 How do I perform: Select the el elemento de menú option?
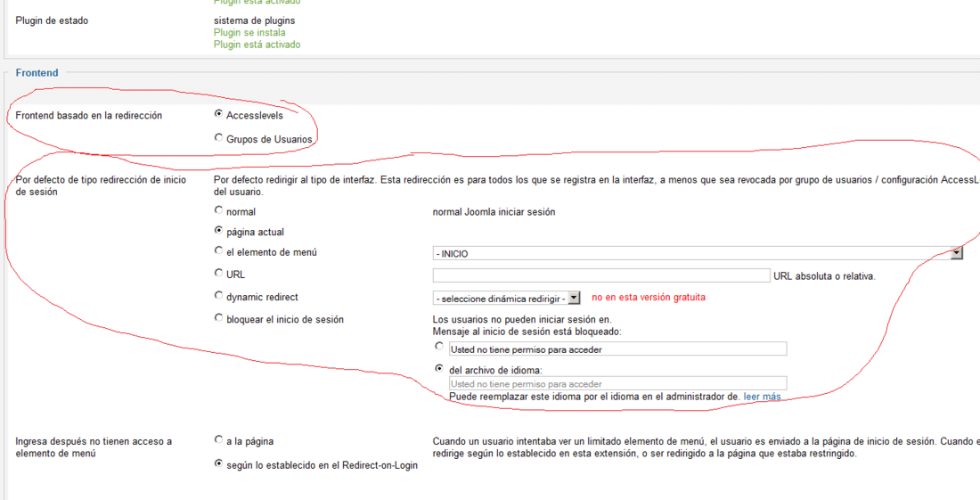tap(218, 250)
